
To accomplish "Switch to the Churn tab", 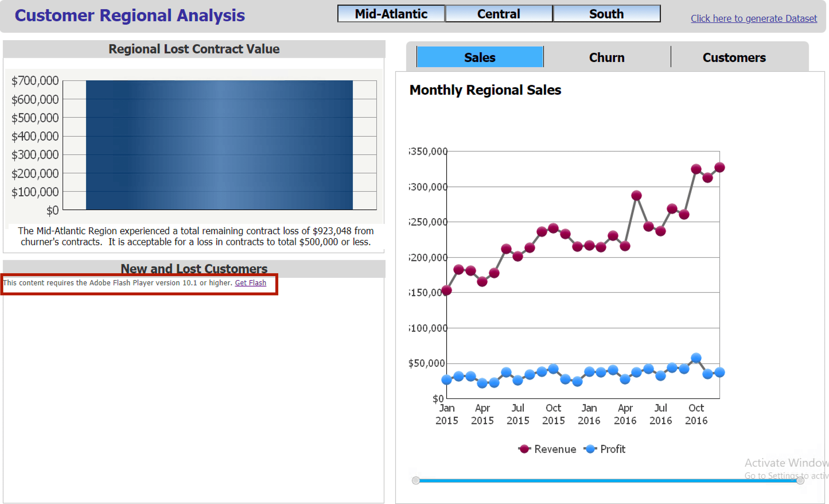I will click(606, 57).
